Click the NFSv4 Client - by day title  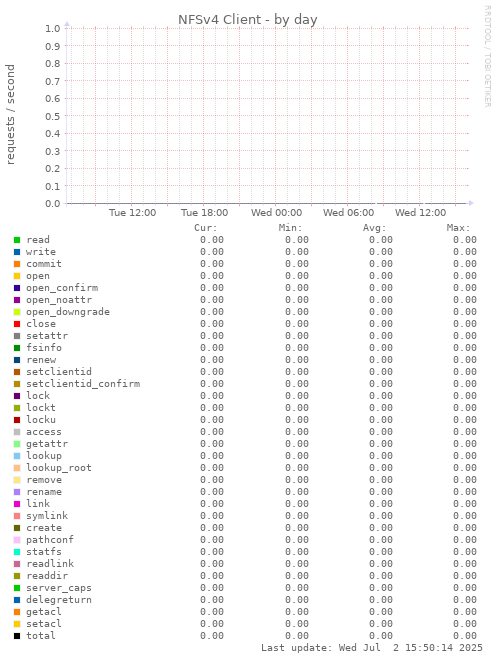pyautogui.click(x=247, y=19)
